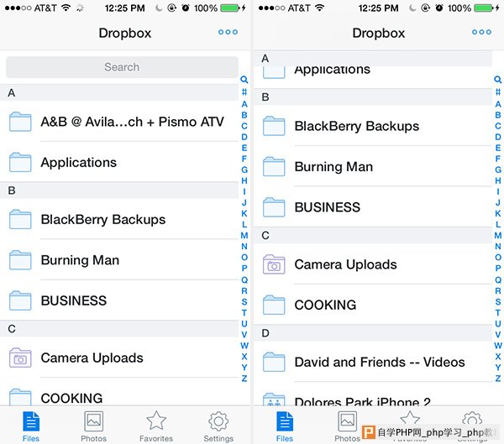Select 'COOKING' text in left screen

[x=71, y=399]
